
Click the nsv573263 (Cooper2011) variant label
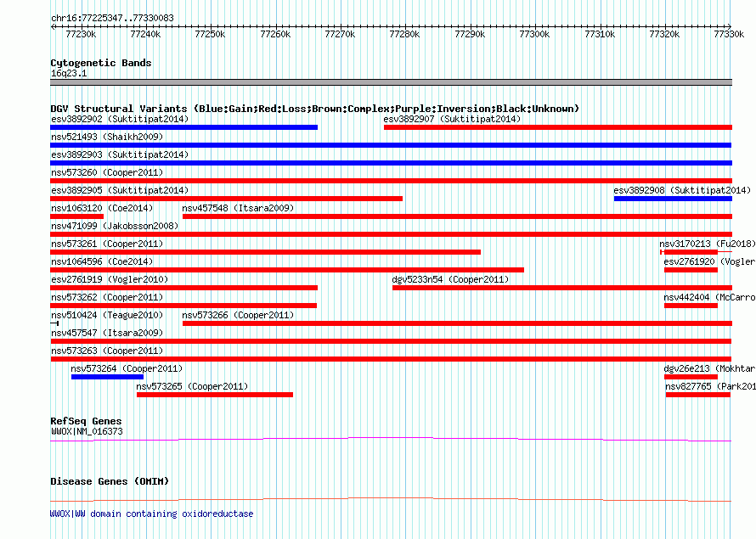(x=106, y=351)
